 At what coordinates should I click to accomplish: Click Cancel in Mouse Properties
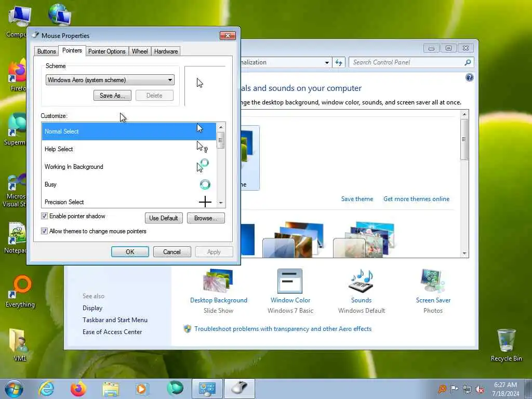[171, 252]
